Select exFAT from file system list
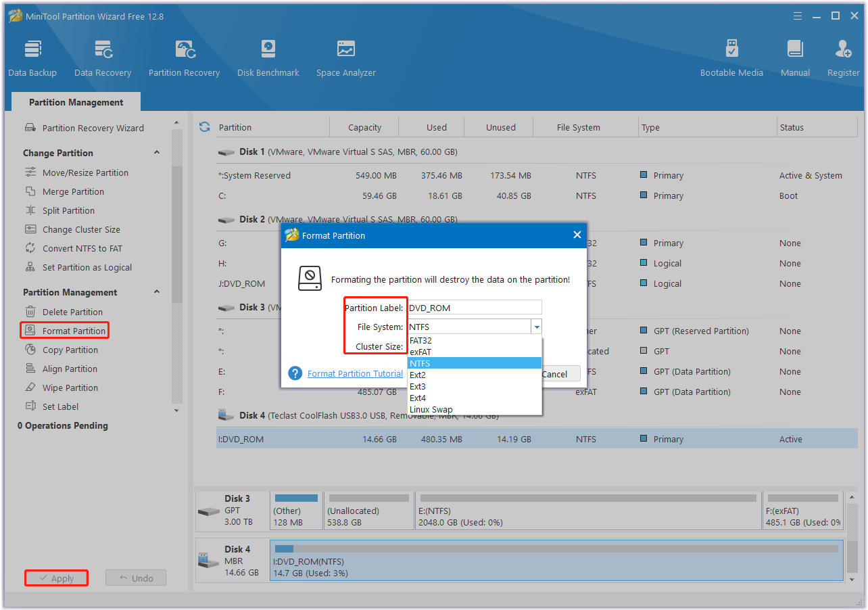Image resolution: width=868 pixels, height=610 pixels. (475, 352)
